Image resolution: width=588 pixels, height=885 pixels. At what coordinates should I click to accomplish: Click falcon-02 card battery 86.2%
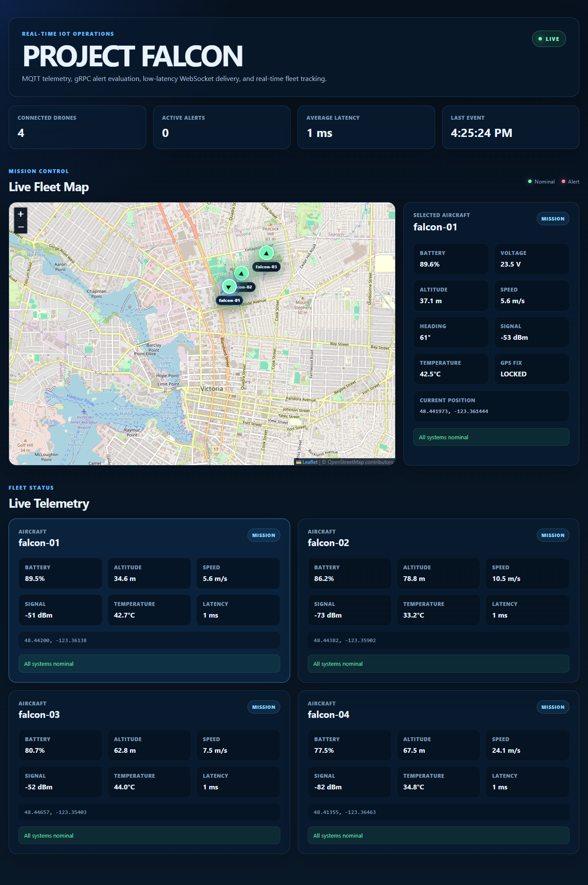click(x=324, y=579)
